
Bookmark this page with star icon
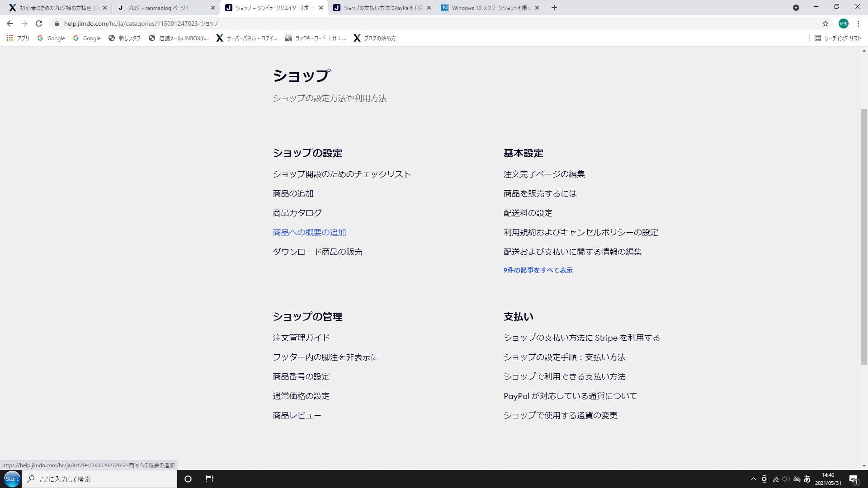pos(826,23)
